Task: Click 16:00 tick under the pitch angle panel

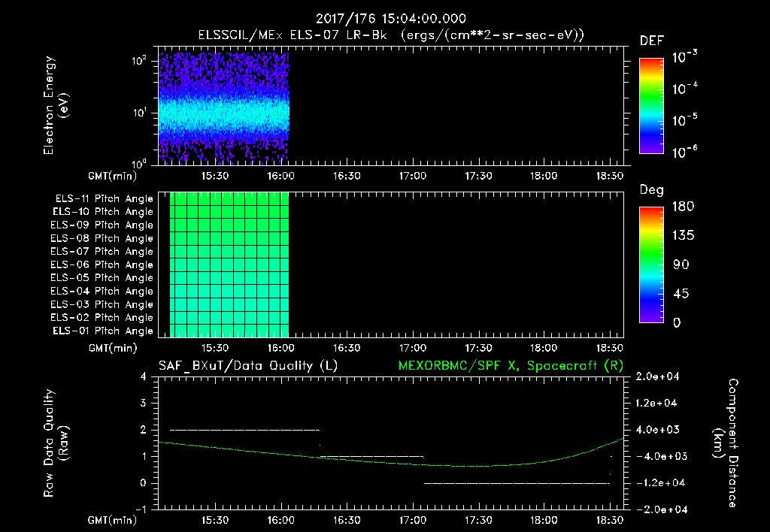Action: coord(280,348)
